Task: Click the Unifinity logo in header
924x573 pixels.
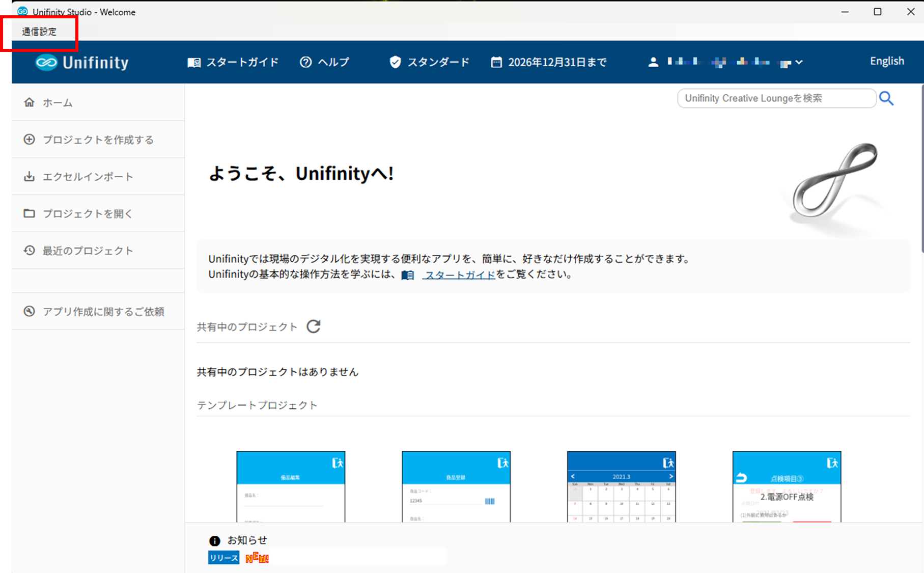Action: [x=82, y=63]
